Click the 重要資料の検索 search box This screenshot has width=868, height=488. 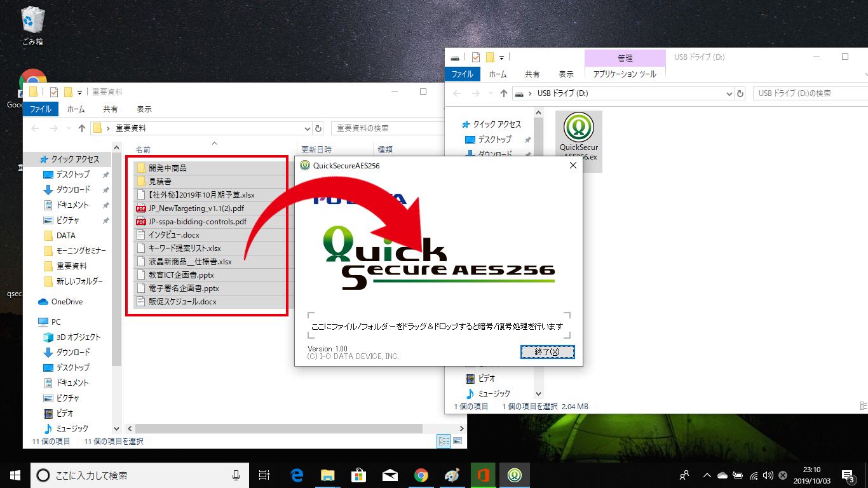click(388, 128)
